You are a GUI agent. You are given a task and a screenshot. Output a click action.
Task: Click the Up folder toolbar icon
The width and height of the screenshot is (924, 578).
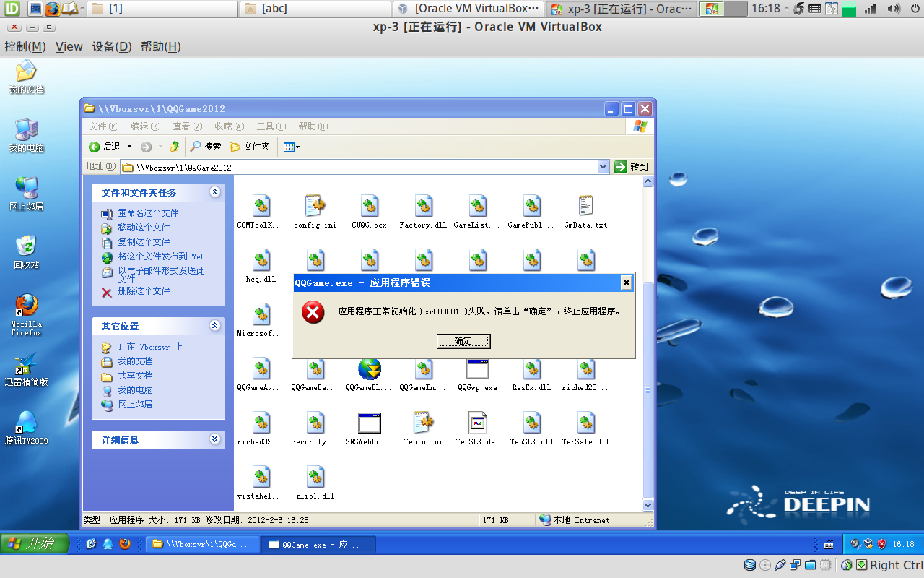(x=174, y=147)
